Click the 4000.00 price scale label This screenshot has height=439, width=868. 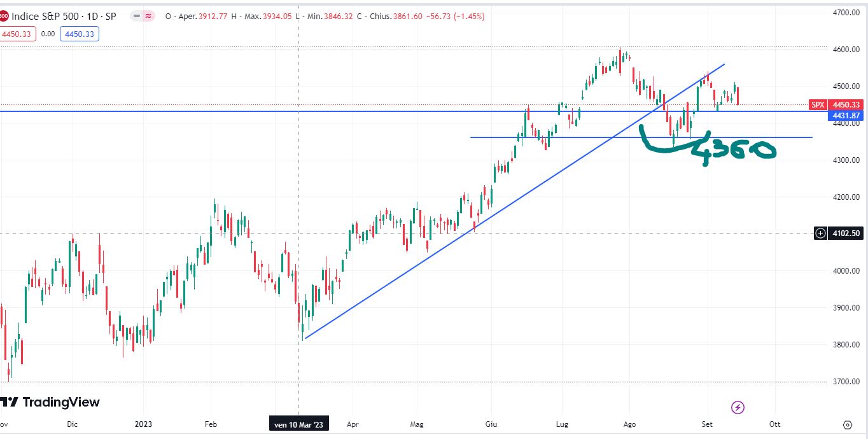(x=846, y=270)
